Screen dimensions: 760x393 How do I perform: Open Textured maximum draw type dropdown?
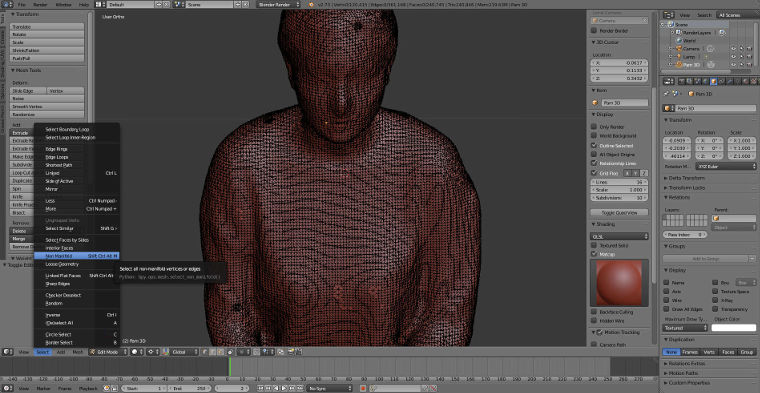point(685,328)
